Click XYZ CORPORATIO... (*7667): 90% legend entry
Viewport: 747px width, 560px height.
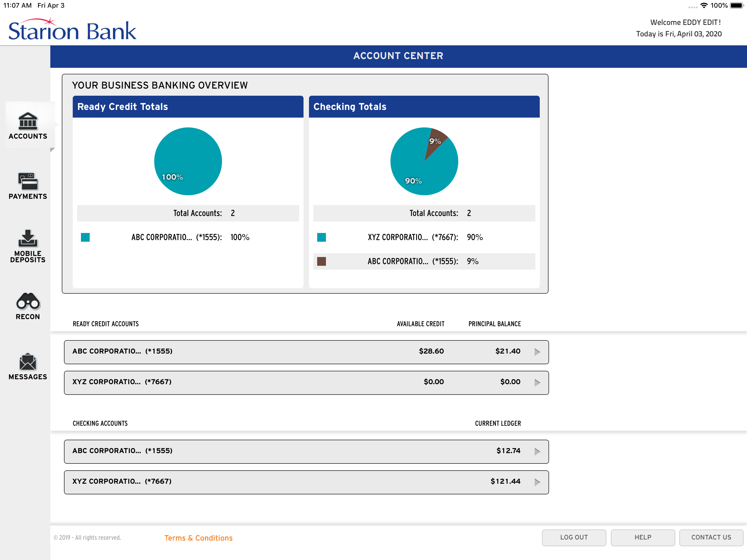pyautogui.click(x=424, y=237)
